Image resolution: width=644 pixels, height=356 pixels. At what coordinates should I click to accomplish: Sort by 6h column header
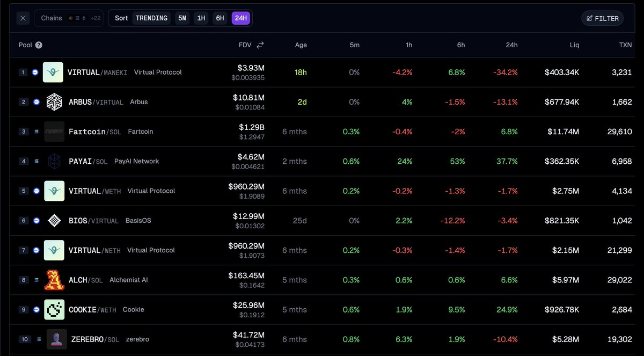click(x=461, y=45)
